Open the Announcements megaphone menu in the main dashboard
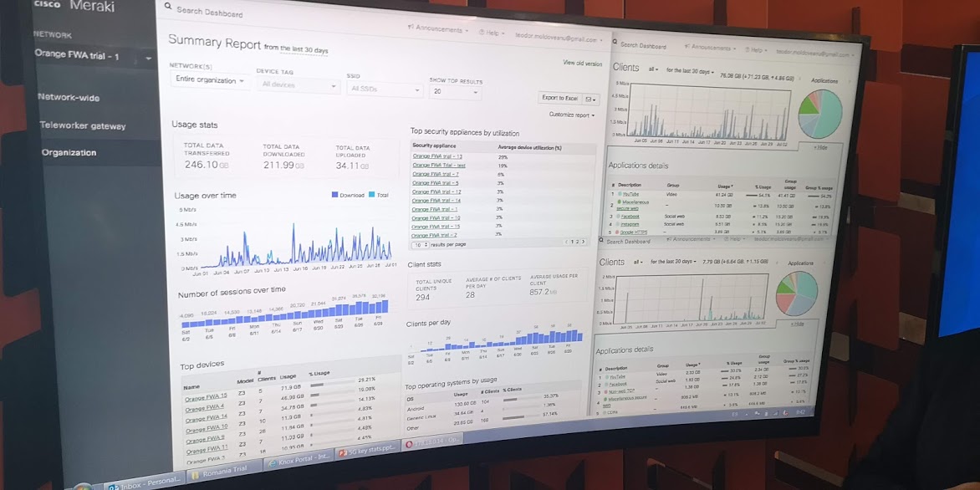The image size is (980, 490). [x=438, y=28]
